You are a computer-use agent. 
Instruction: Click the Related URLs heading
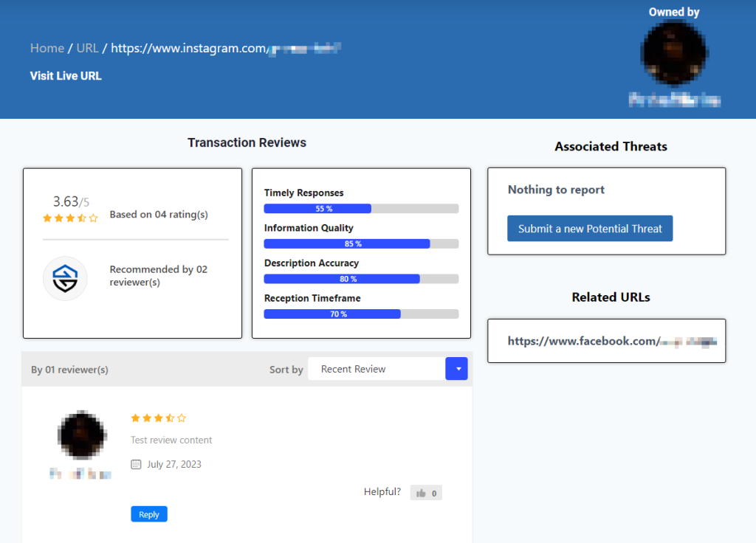(611, 297)
